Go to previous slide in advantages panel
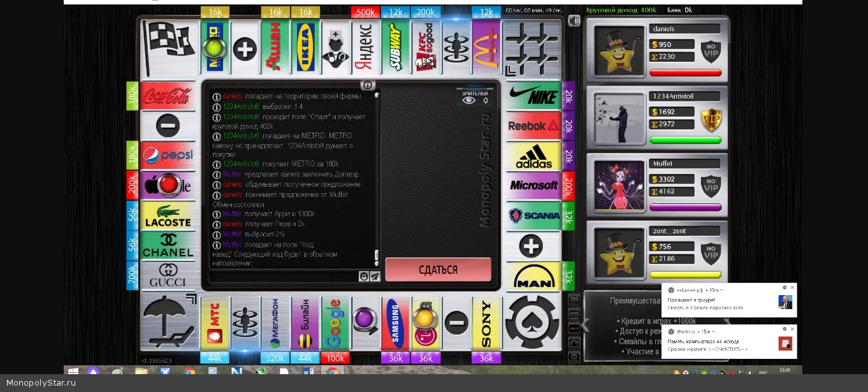This screenshot has height=392, width=868. pos(585,326)
